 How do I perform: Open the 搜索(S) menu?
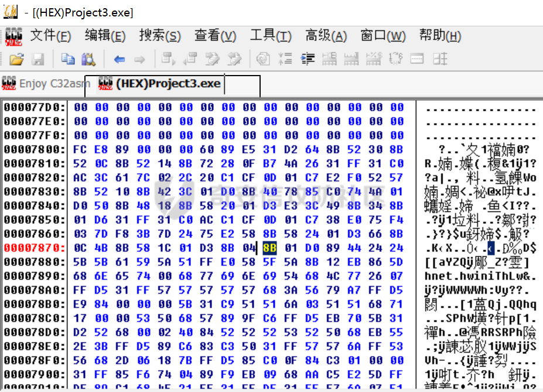160,36
